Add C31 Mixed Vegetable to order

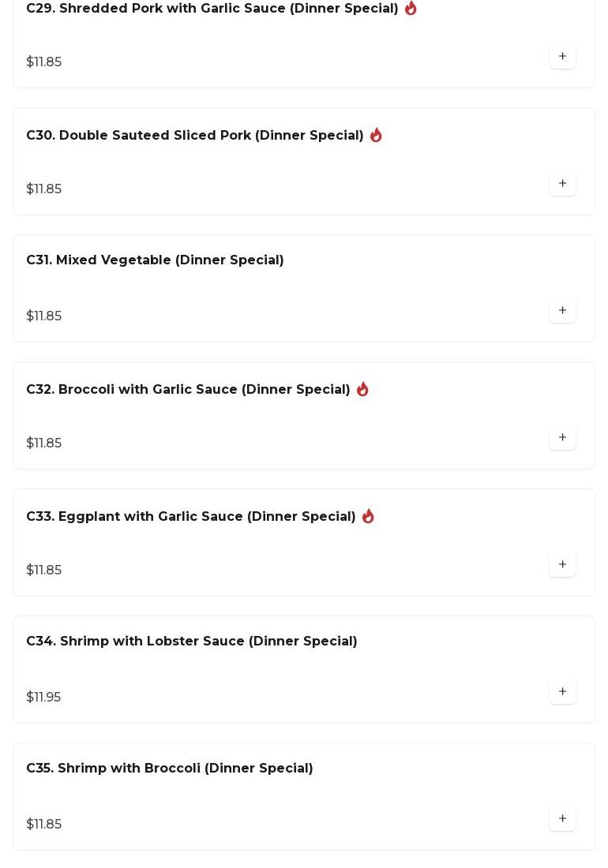[562, 311]
